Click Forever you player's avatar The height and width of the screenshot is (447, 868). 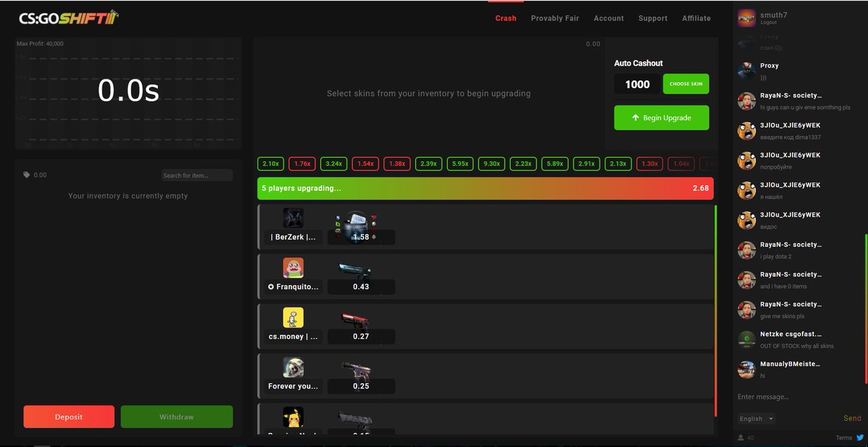293,367
